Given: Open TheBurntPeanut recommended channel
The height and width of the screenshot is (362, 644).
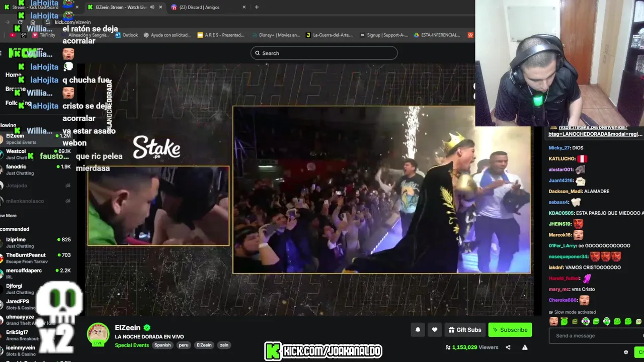Looking at the screenshot, I should [x=36, y=258].
